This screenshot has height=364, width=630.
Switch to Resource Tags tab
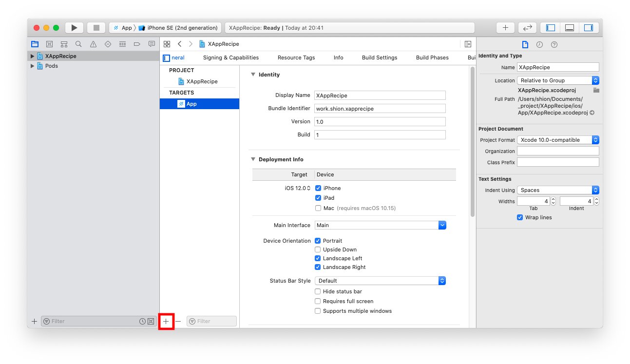(296, 57)
